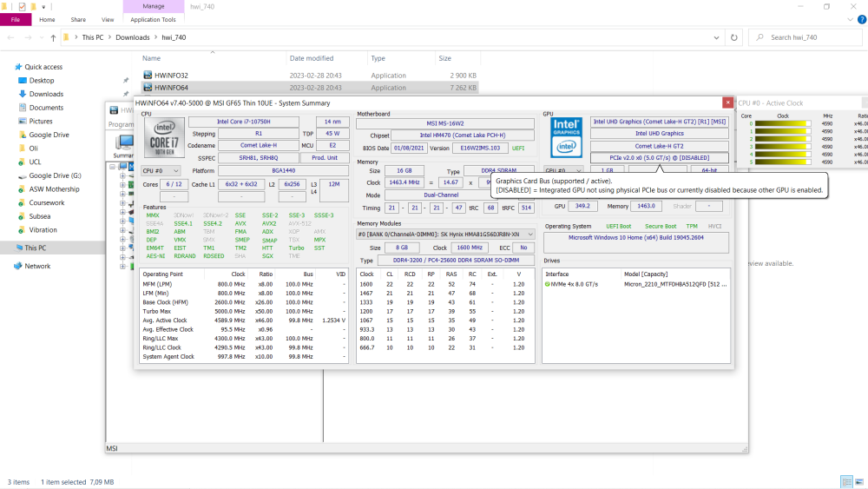
Task: Click the Explorer refresh icon
Action: point(734,37)
